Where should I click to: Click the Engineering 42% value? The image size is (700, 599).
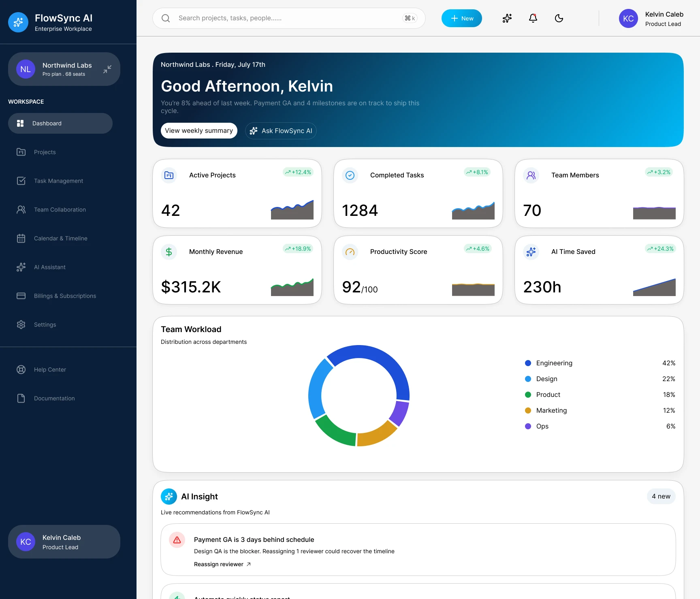tap(669, 363)
